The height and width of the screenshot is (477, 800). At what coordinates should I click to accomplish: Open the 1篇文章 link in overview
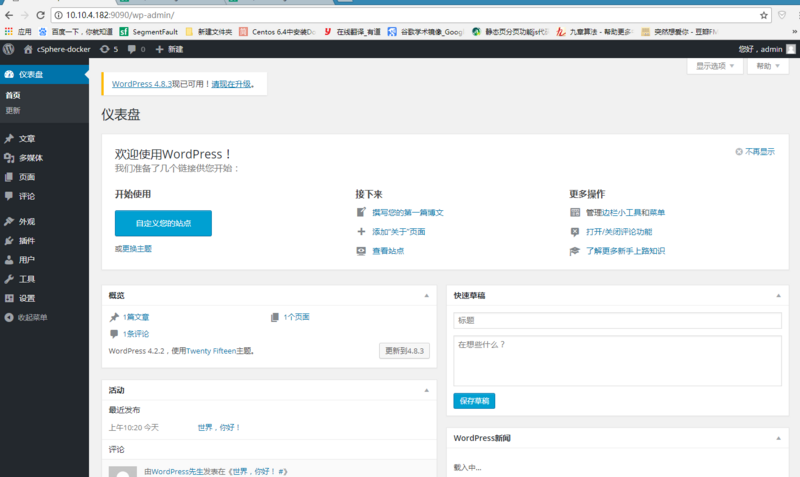click(136, 317)
